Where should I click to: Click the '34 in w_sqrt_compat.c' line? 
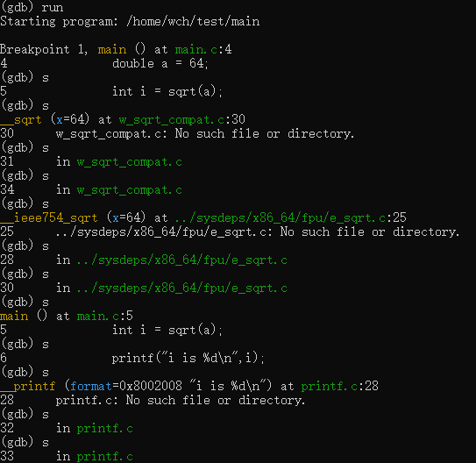pos(91,189)
